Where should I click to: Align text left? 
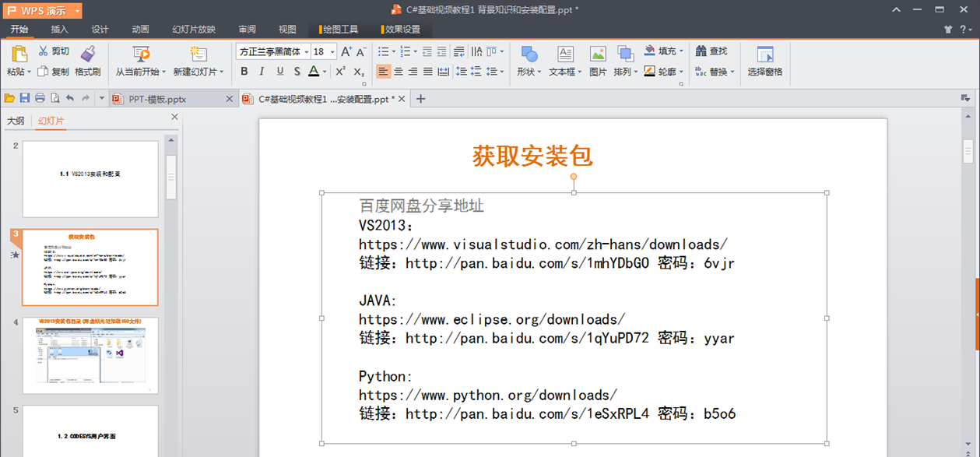pos(384,72)
